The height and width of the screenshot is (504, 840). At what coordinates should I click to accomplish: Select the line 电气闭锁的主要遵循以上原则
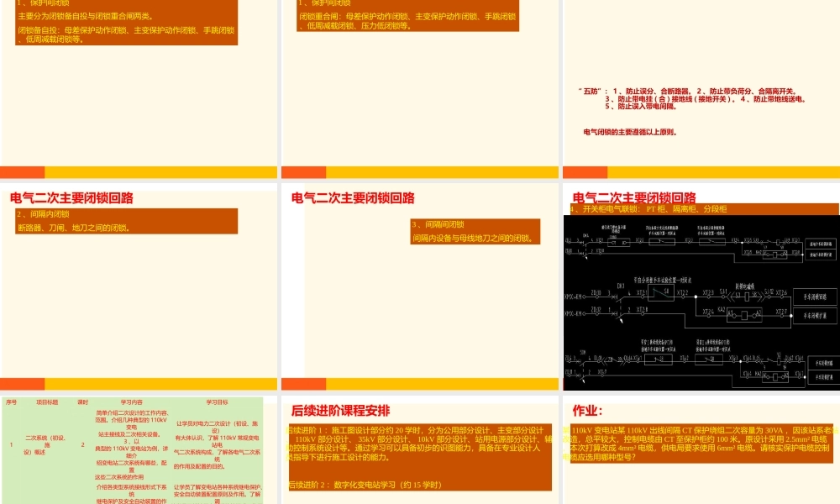pos(630,132)
